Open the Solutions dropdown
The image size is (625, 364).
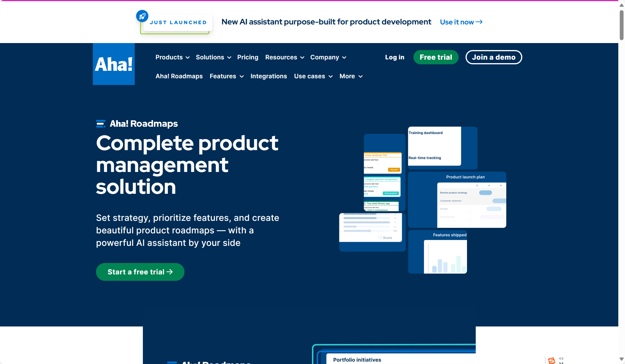tap(213, 57)
